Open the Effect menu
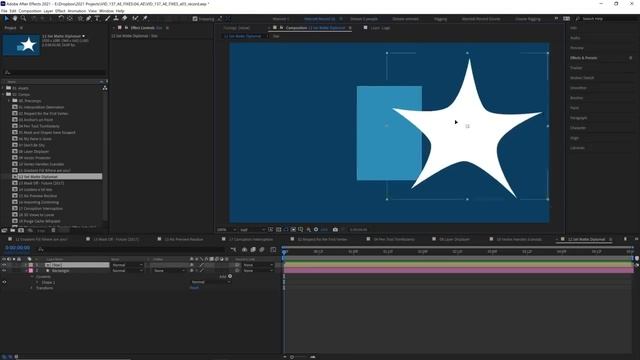 (60, 11)
